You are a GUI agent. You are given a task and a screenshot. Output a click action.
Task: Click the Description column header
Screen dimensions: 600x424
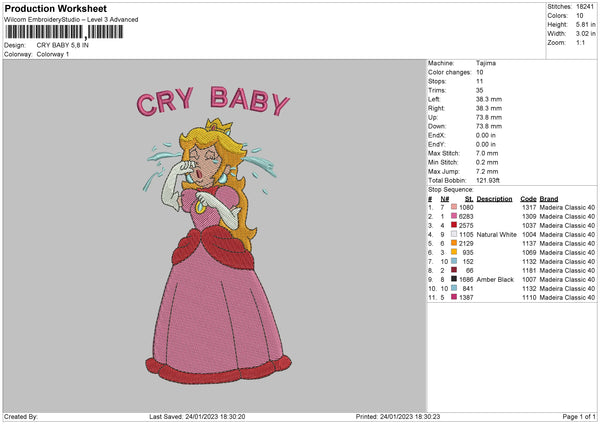point(494,199)
